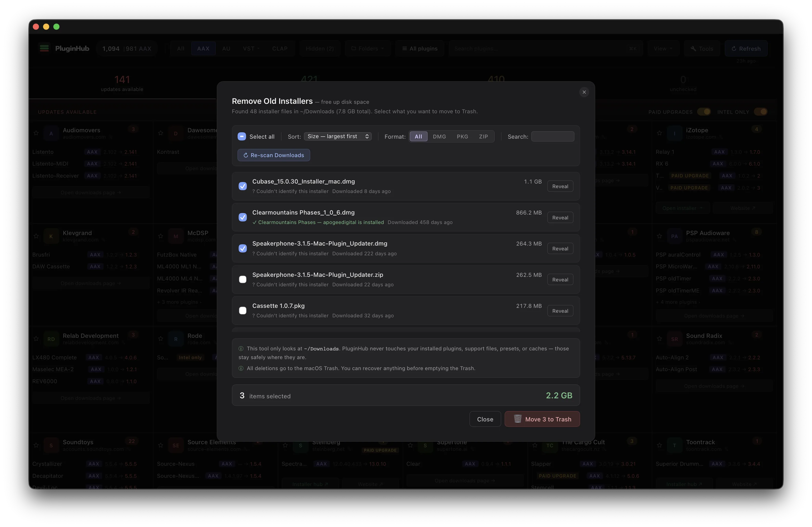Image resolution: width=812 pixels, height=527 pixels.
Task: Reveal Speakerphone Updater.dmg file
Action: (x=560, y=249)
